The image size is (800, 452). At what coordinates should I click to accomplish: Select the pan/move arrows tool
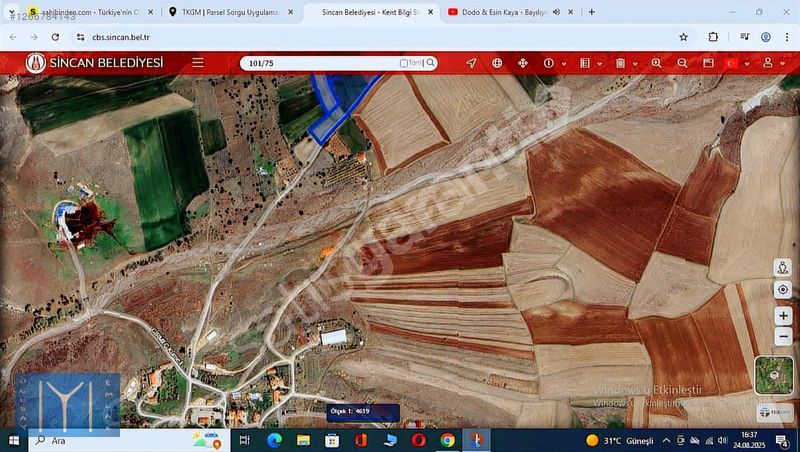(522, 63)
